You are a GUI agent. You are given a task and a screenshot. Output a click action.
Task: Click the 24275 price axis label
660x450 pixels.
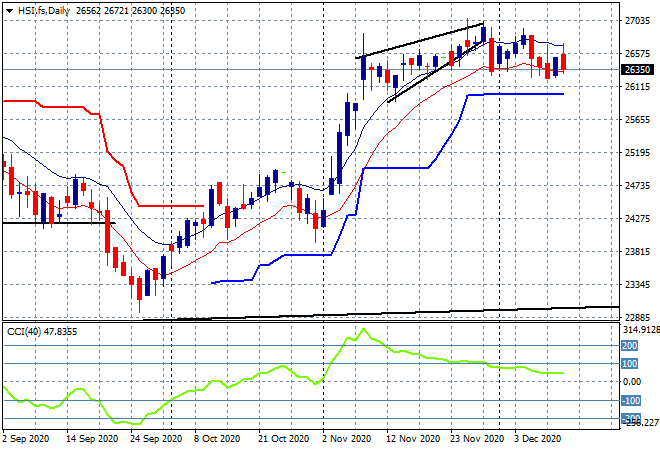637,218
